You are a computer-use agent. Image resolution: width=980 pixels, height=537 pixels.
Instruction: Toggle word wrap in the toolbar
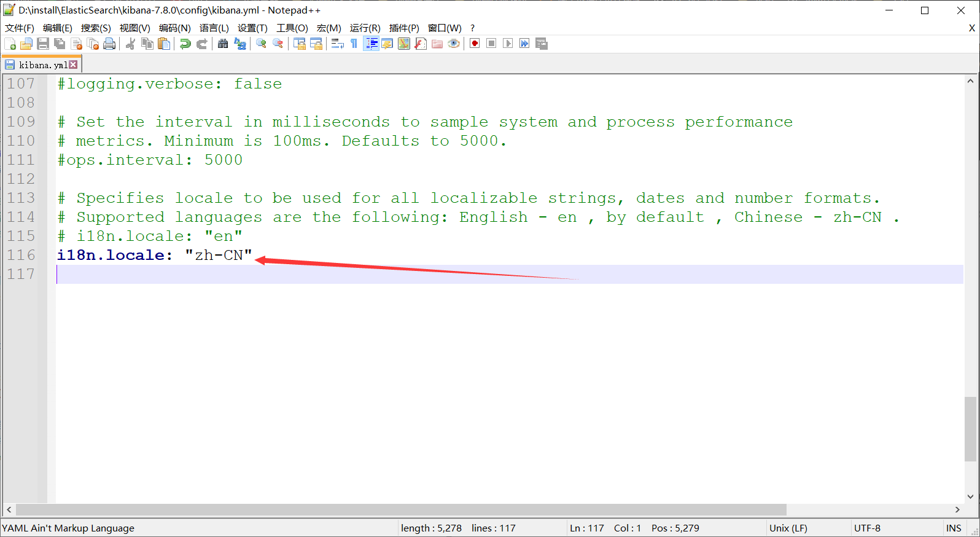[337, 44]
